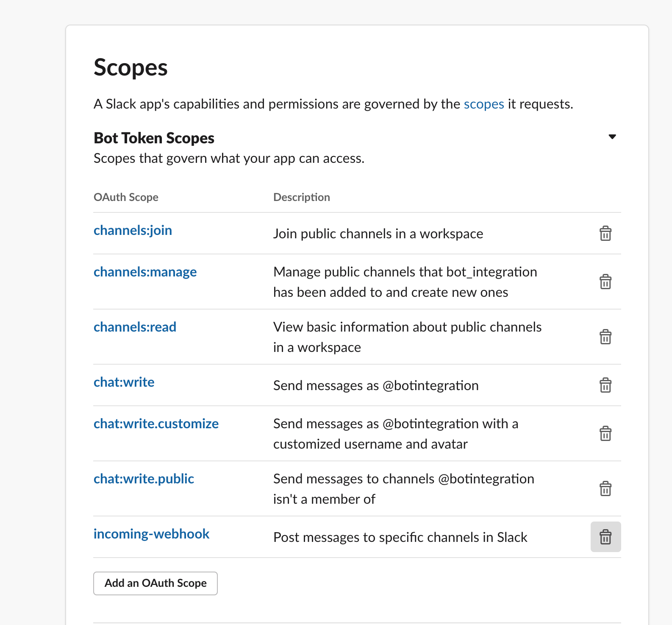Click the chat:write scope link
Image resolution: width=672 pixels, height=625 pixels.
click(124, 382)
